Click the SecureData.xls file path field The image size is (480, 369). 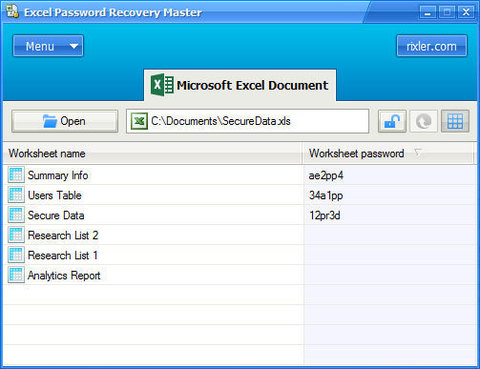pos(247,121)
